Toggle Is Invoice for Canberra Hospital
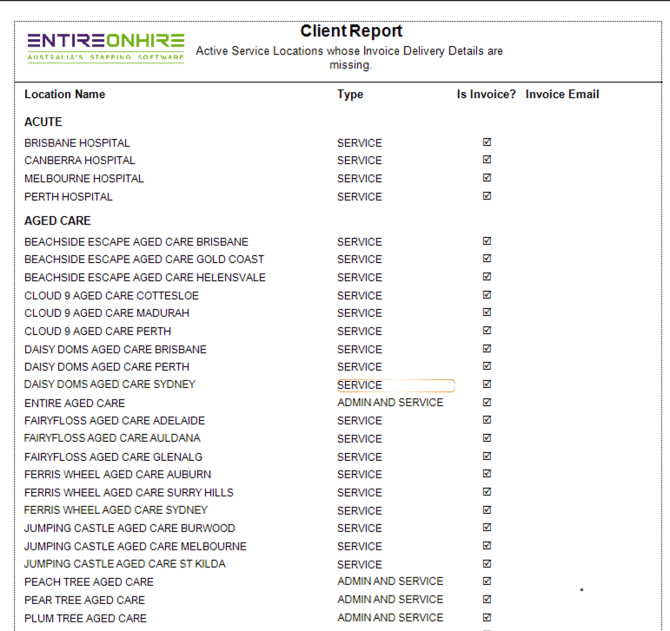Image resolution: width=670 pixels, height=631 pixels. pos(487,160)
